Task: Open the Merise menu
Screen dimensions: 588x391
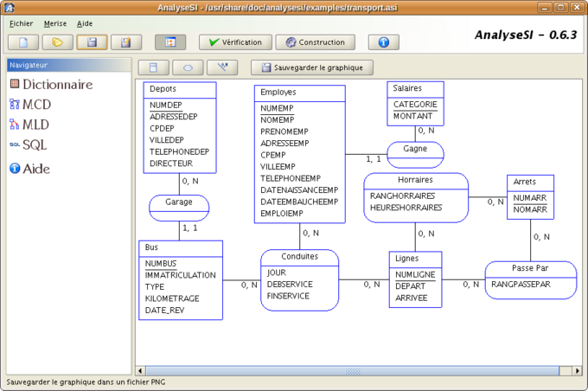Action: 54,23
